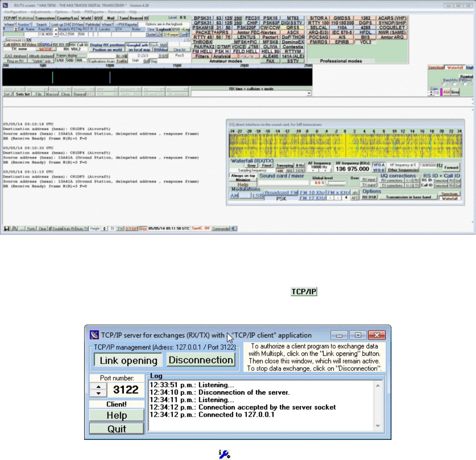Click in the I/Q waterfall display
The width and height of the screenshot is (476, 460).
click(x=345, y=146)
